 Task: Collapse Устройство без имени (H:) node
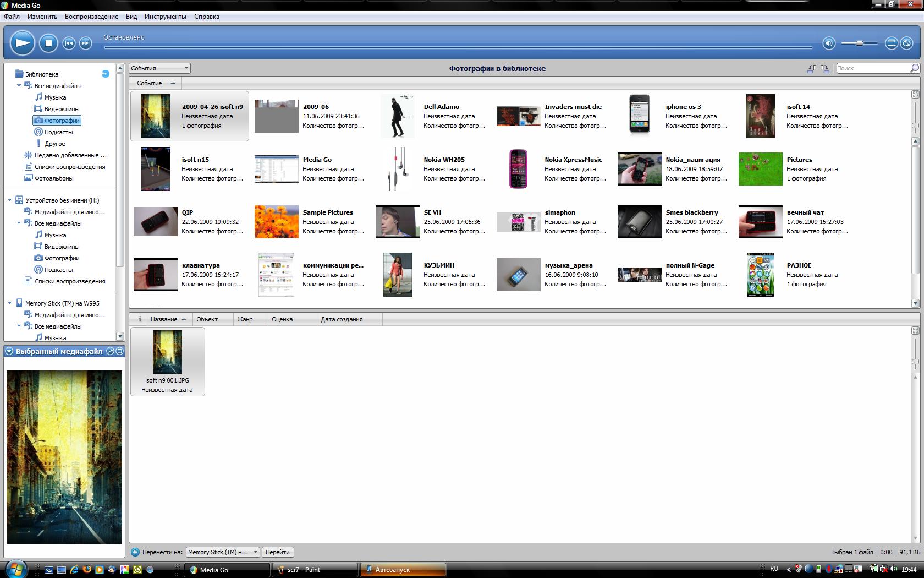(9, 200)
